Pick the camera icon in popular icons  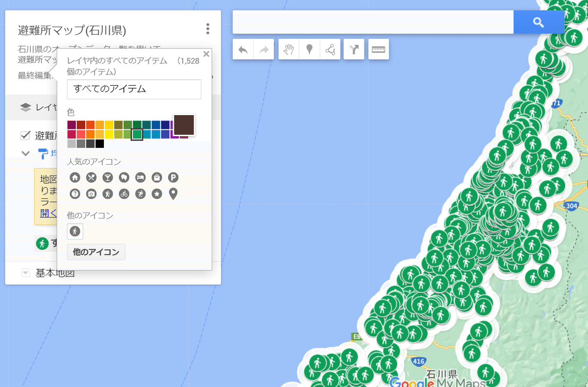[91, 194]
